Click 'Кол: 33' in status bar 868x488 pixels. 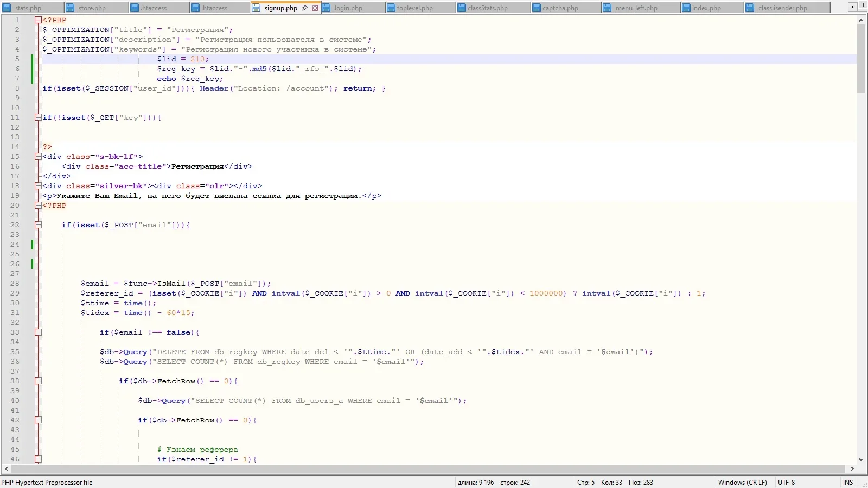click(611, 483)
